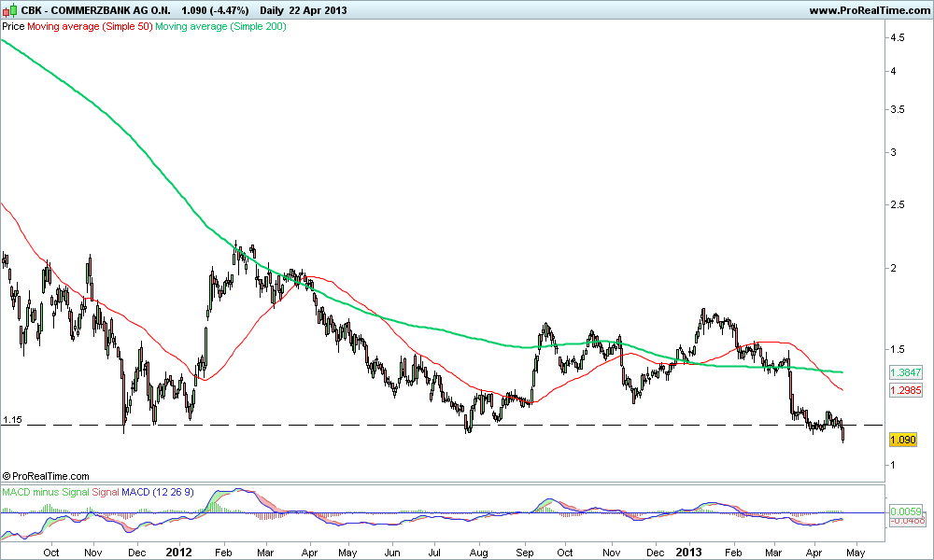Click the Apr label just before final May
The image size is (934, 560).
pyautogui.click(x=814, y=553)
